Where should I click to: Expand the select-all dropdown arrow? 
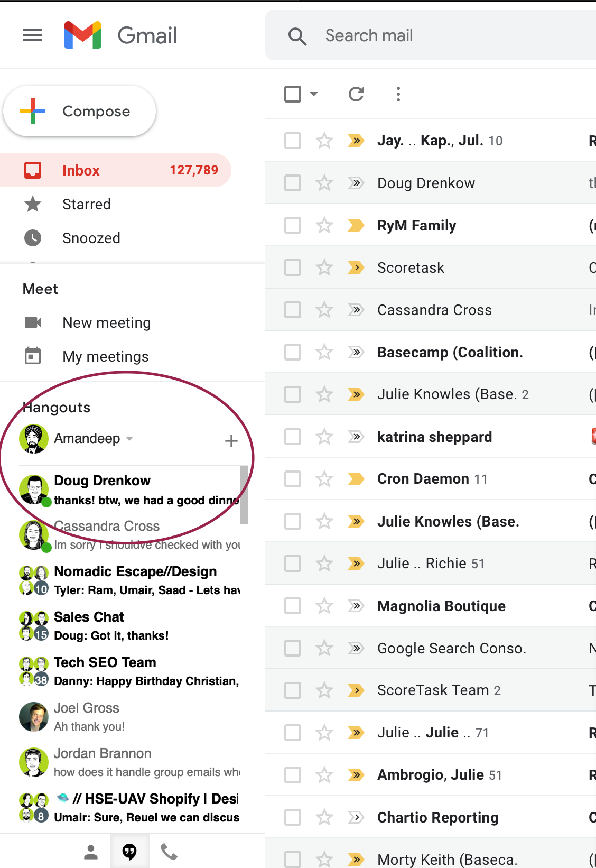[314, 94]
